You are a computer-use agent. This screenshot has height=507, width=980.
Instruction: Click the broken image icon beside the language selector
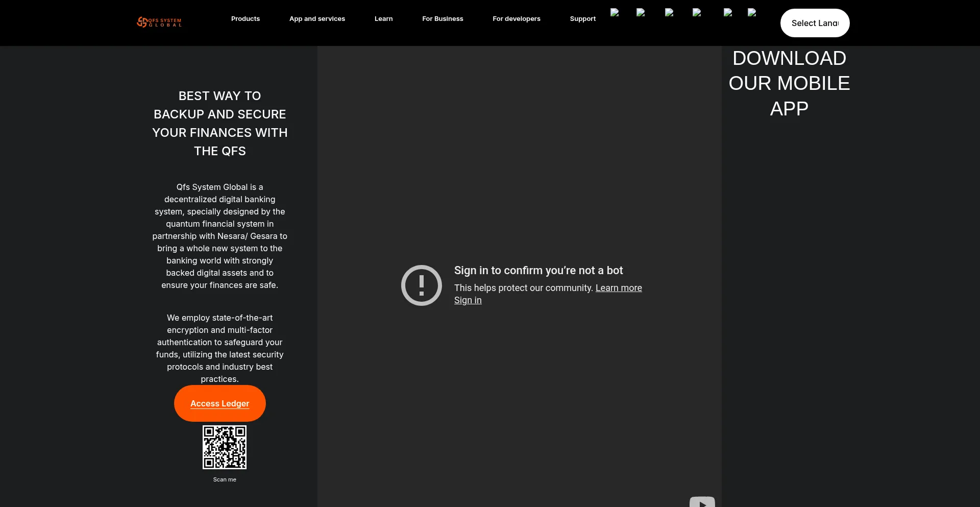[752, 13]
